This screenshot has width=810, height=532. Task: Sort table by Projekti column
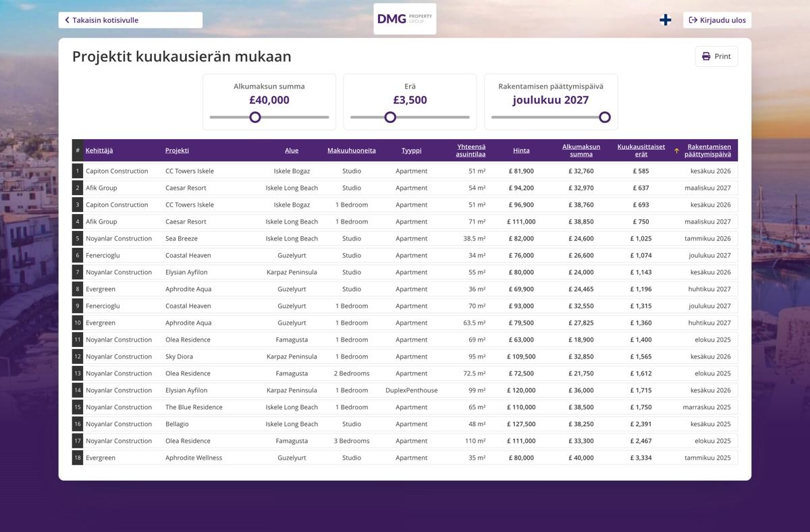(x=177, y=151)
